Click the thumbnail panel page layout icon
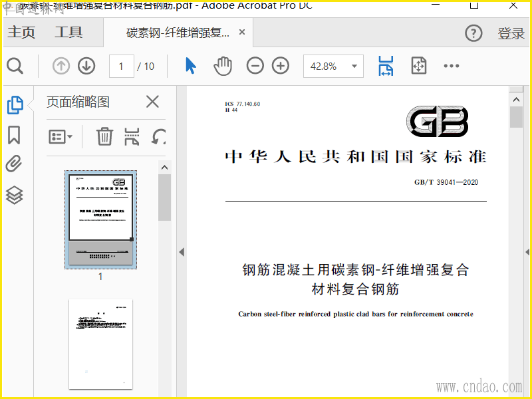The width and height of the screenshot is (532, 399). 132,136
